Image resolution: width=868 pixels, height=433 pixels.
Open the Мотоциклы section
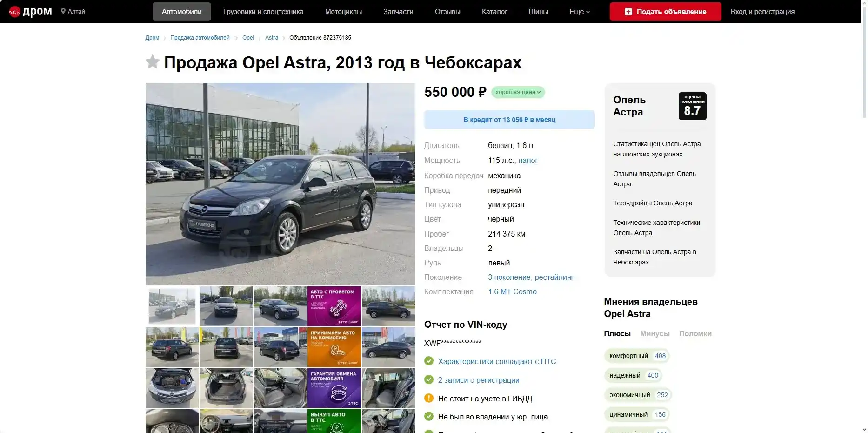pos(343,12)
